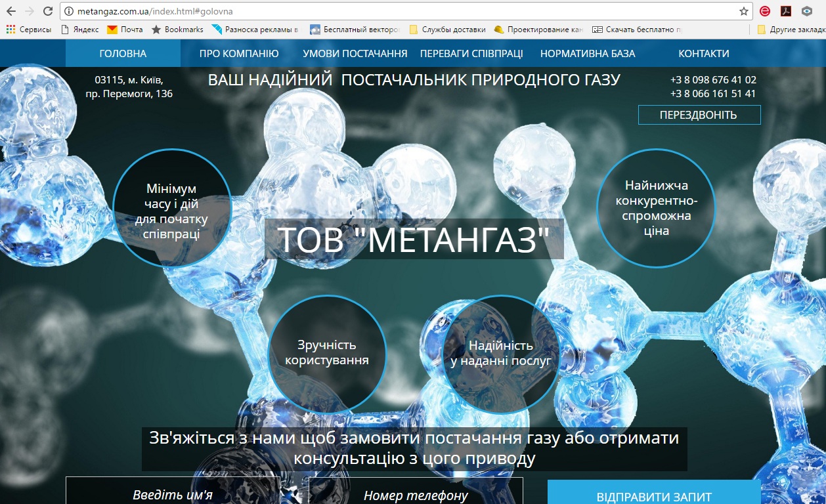Click the address 03115, м. Київ
This screenshot has width=826, height=504.
click(129, 79)
